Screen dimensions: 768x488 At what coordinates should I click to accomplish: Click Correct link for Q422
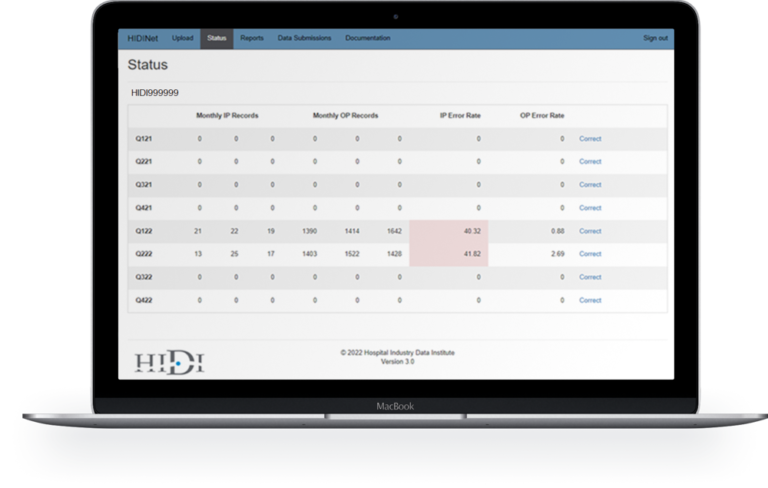590,300
